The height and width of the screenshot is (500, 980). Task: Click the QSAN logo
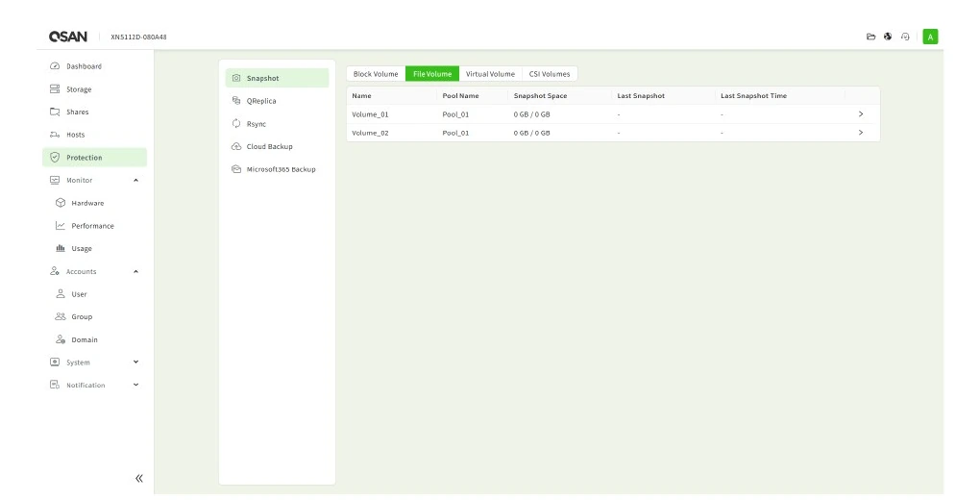click(x=68, y=37)
